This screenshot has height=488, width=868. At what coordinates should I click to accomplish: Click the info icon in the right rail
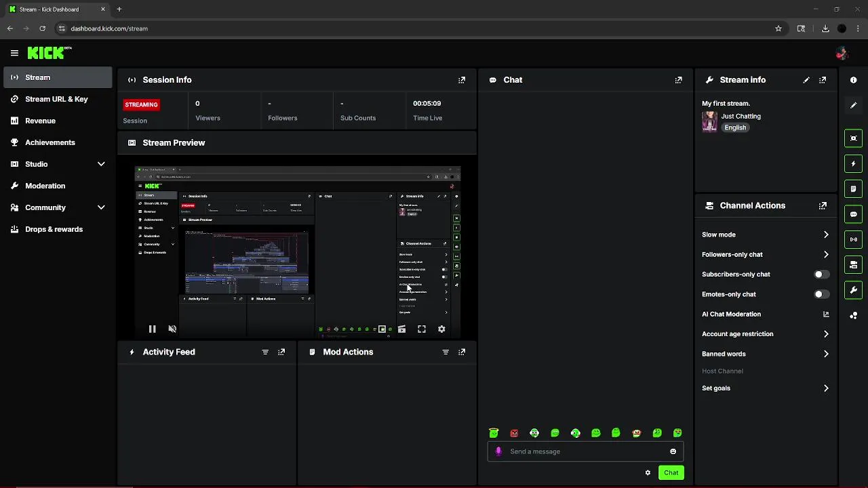(x=853, y=80)
